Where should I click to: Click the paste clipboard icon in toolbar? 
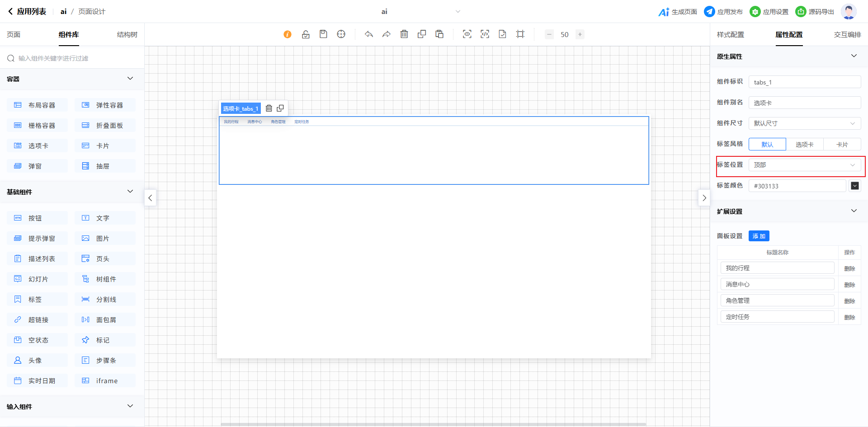coord(439,34)
